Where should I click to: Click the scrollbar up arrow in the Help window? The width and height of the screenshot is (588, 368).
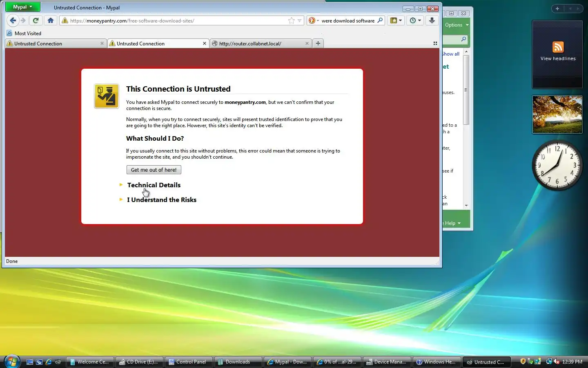466,52
